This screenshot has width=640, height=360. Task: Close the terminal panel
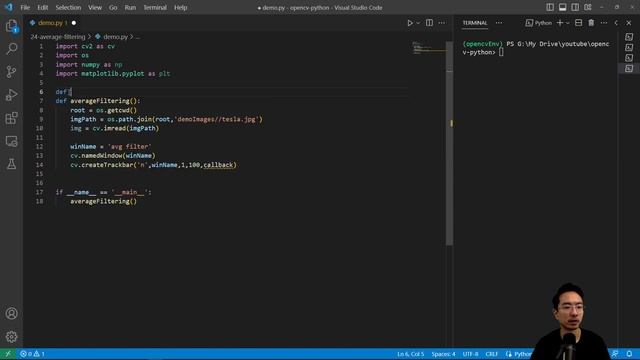tap(629, 23)
